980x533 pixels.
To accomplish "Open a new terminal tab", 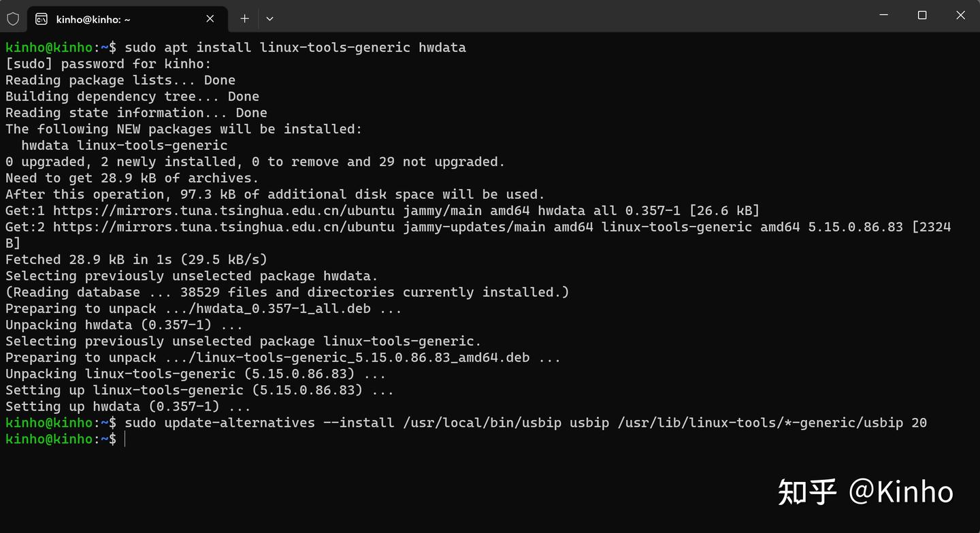I will (x=244, y=18).
